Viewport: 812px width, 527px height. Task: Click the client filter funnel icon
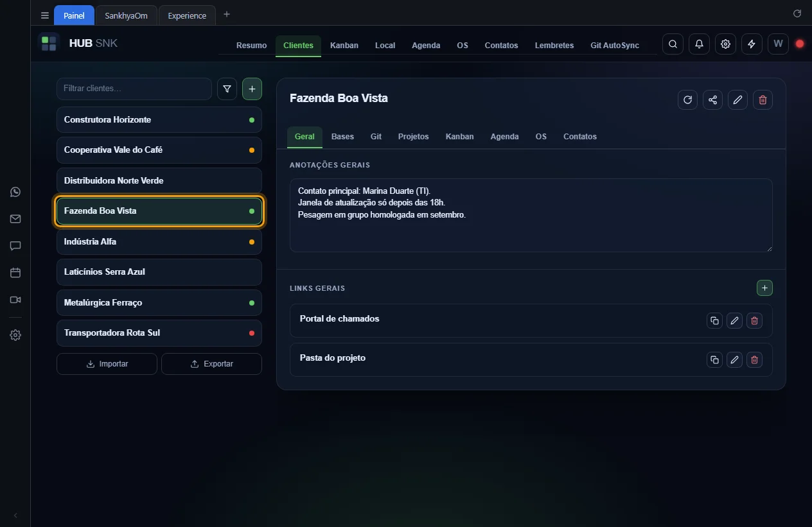[x=227, y=89]
